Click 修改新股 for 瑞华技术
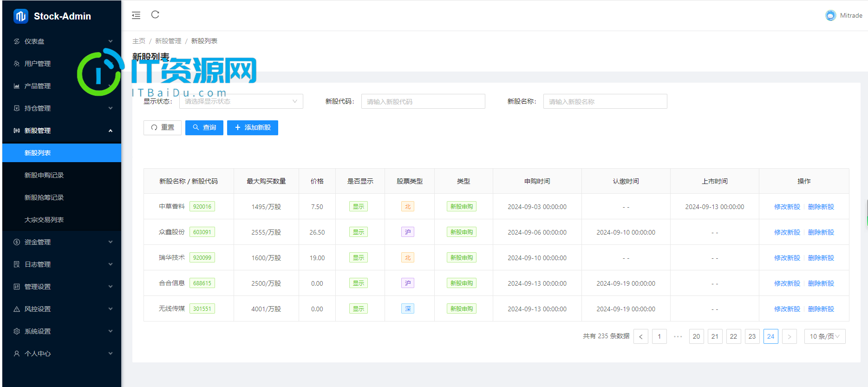This screenshot has width=868, height=387. (787, 258)
